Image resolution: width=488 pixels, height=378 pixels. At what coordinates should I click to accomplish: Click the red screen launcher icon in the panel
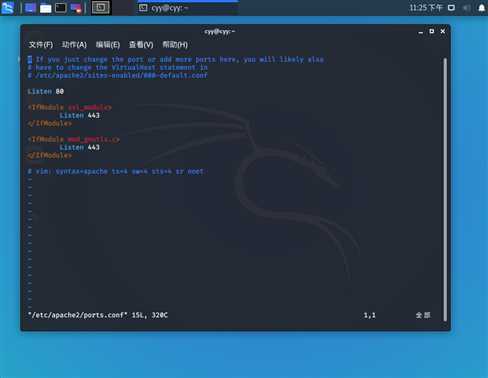coord(76,8)
